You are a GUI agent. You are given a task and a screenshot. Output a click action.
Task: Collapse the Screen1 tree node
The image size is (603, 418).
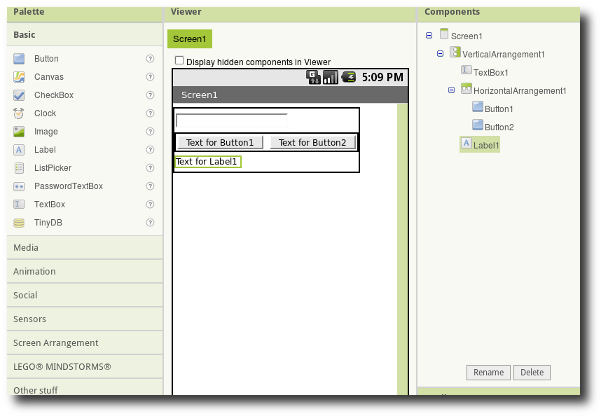click(429, 35)
